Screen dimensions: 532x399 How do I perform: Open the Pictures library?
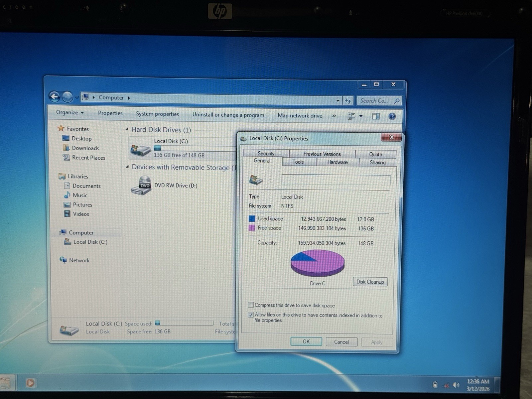tap(82, 204)
